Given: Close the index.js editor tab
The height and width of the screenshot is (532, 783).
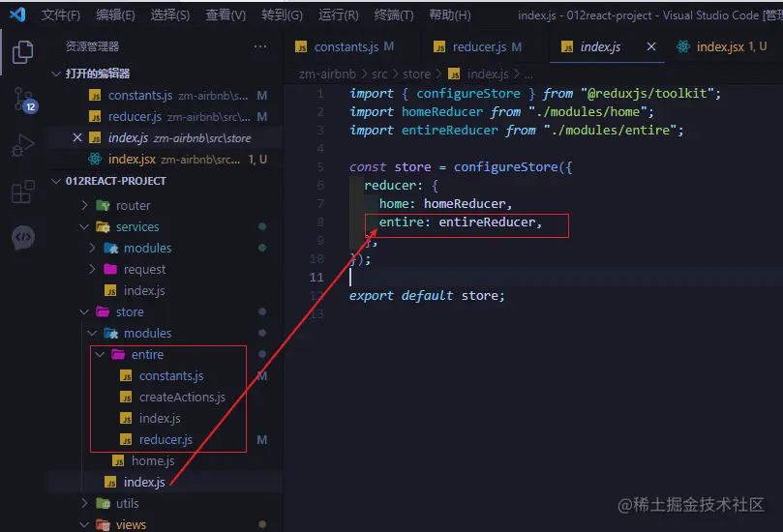Looking at the screenshot, I should [651, 46].
